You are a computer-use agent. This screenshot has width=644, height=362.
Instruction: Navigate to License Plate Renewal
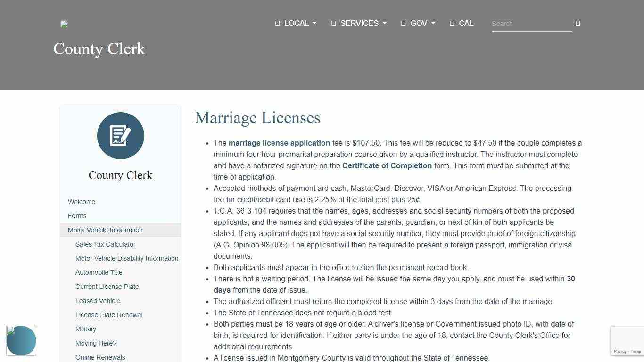109,315
